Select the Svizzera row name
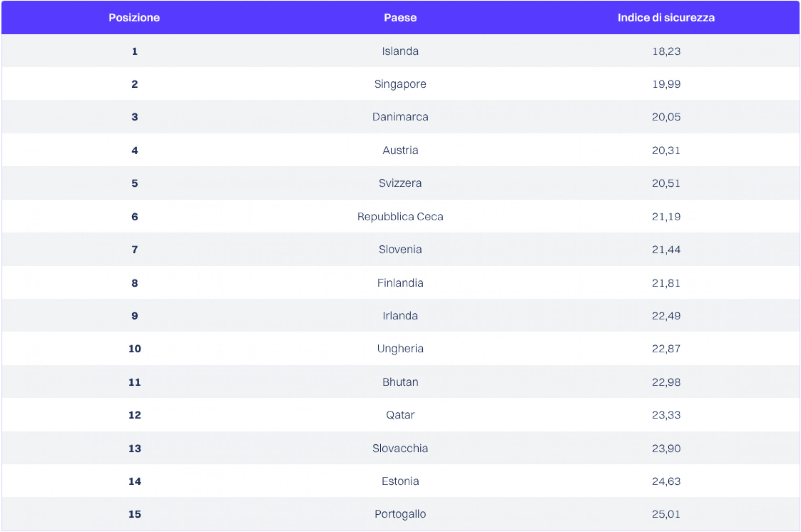The width and height of the screenshot is (801, 532). coord(400,183)
